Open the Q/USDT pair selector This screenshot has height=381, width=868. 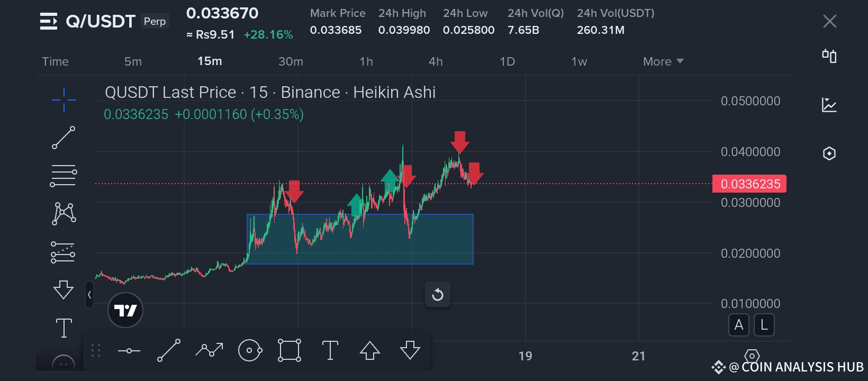click(x=101, y=21)
